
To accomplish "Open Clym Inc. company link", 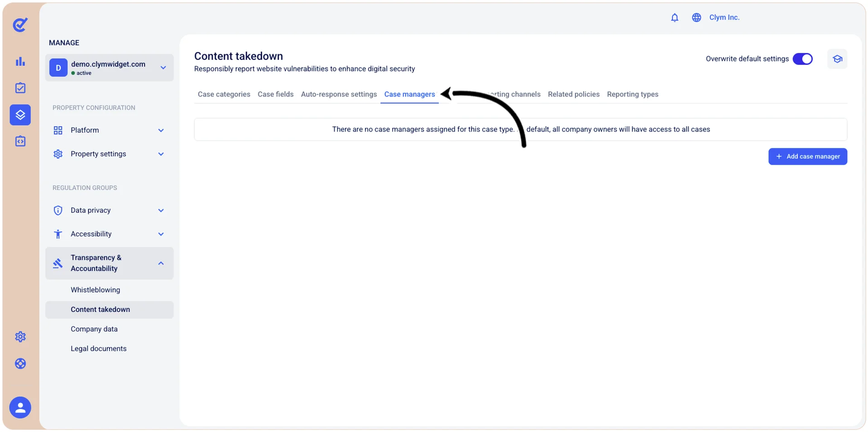I will (x=724, y=18).
